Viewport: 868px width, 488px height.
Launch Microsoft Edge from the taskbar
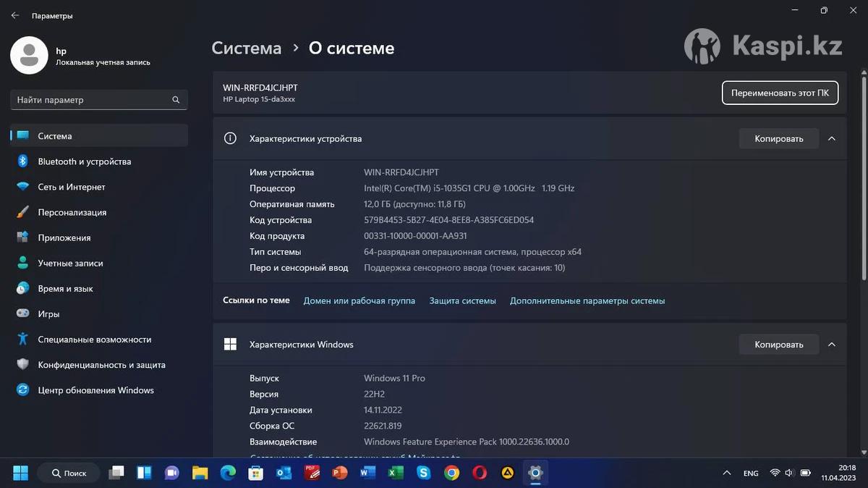[228, 473]
